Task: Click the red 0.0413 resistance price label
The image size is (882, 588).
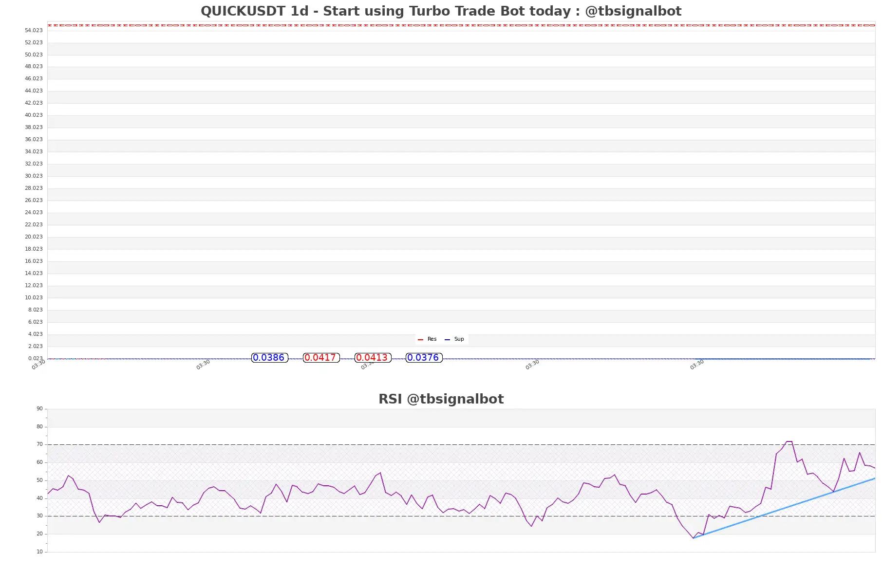Action: 373,358
